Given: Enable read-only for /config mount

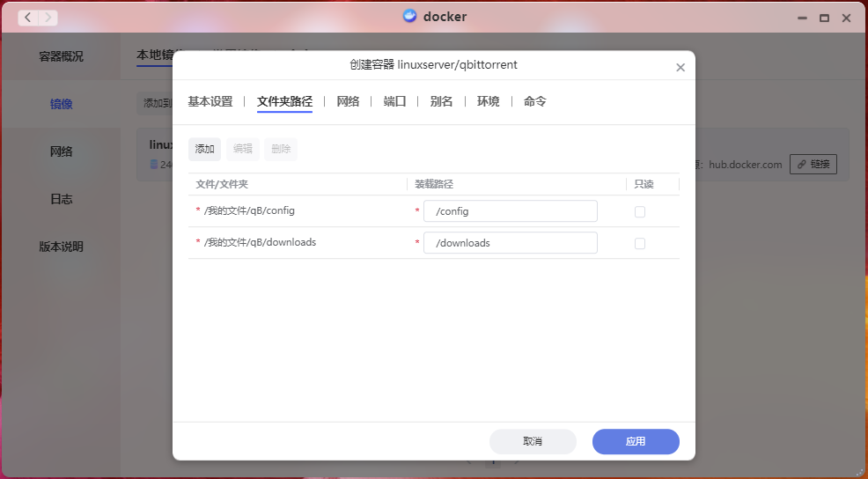Looking at the screenshot, I should [640, 211].
